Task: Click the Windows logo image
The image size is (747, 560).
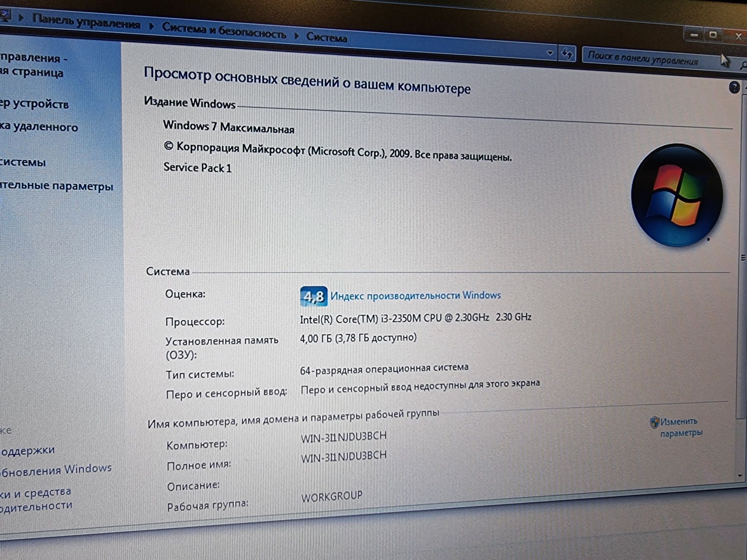Action: [676, 195]
